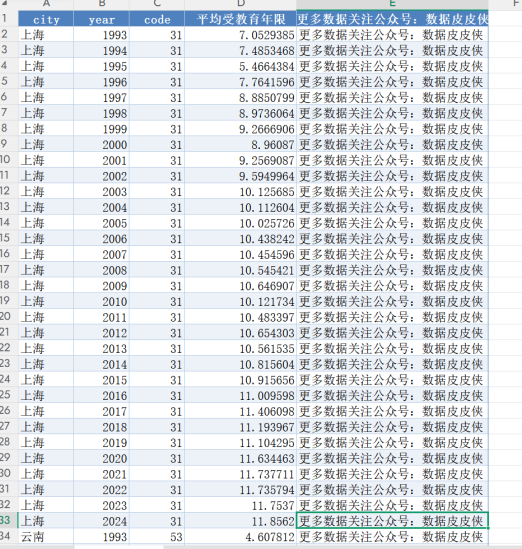Select cell with year 2000
Viewport: 522px width, 549px height.
coord(102,144)
